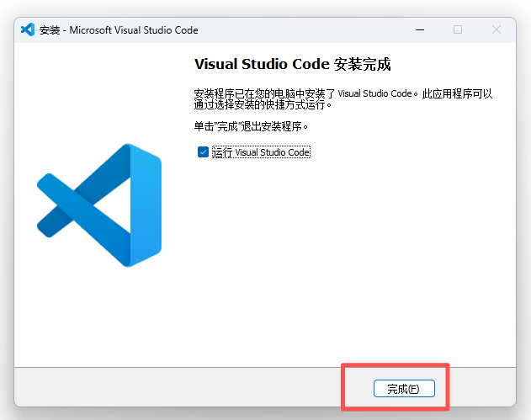Click the 安装 - Microsoft Visual Studio Code title
Image resolution: width=531 pixels, height=420 pixels.
[119, 30]
